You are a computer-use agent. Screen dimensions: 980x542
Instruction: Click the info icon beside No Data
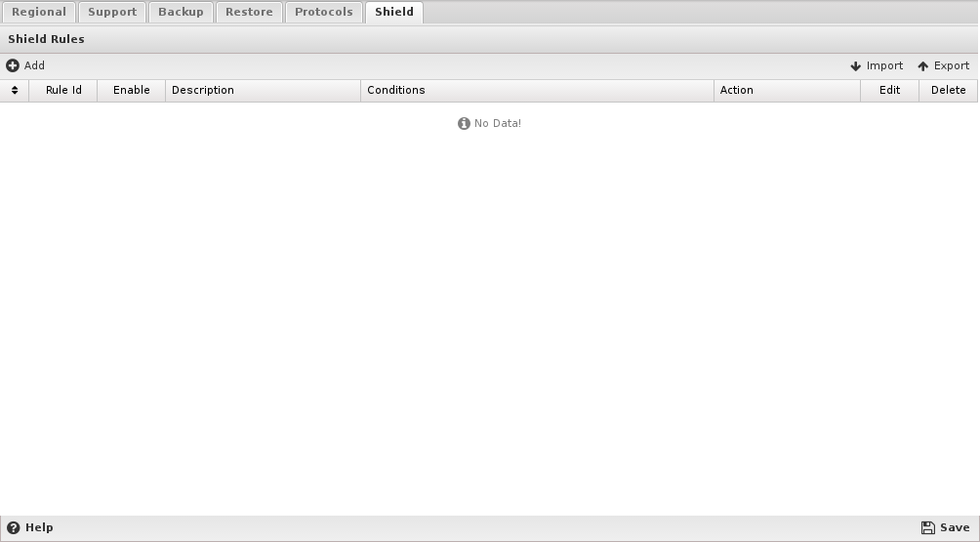click(x=464, y=124)
